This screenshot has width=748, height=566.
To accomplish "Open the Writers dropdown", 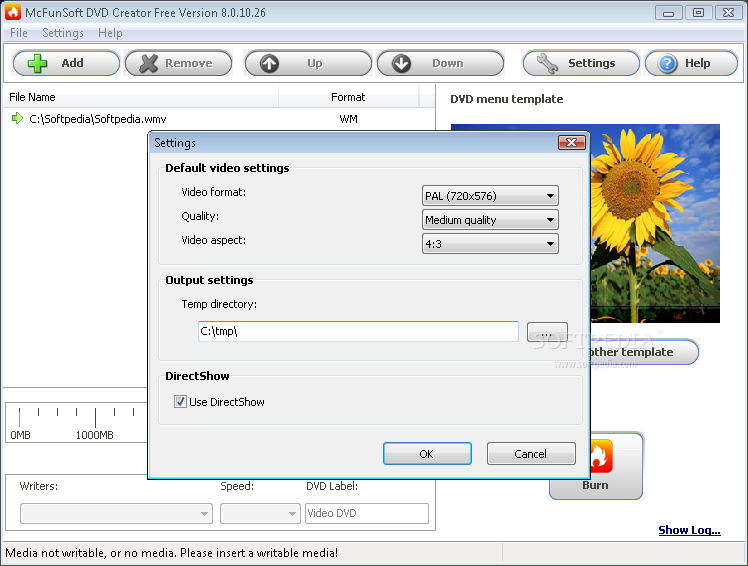I will 116,514.
